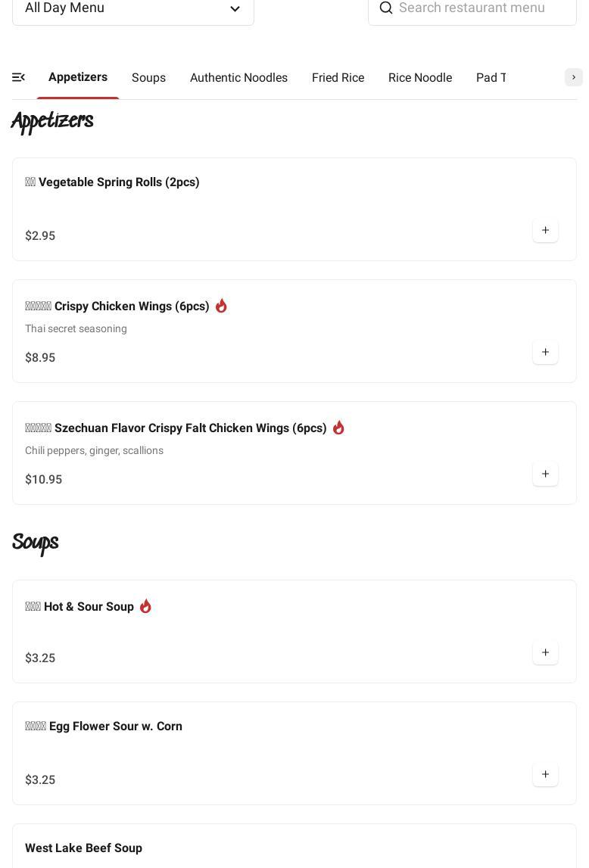Open Vegetable Spring Rolls item details
This screenshot has height=868, width=589.
click(119, 182)
